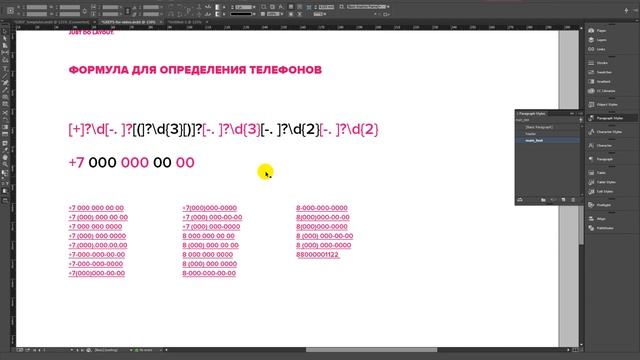Click phone number +7(000)000-0000
The height and width of the screenshot is (360, 640).
tap(209, 208)
